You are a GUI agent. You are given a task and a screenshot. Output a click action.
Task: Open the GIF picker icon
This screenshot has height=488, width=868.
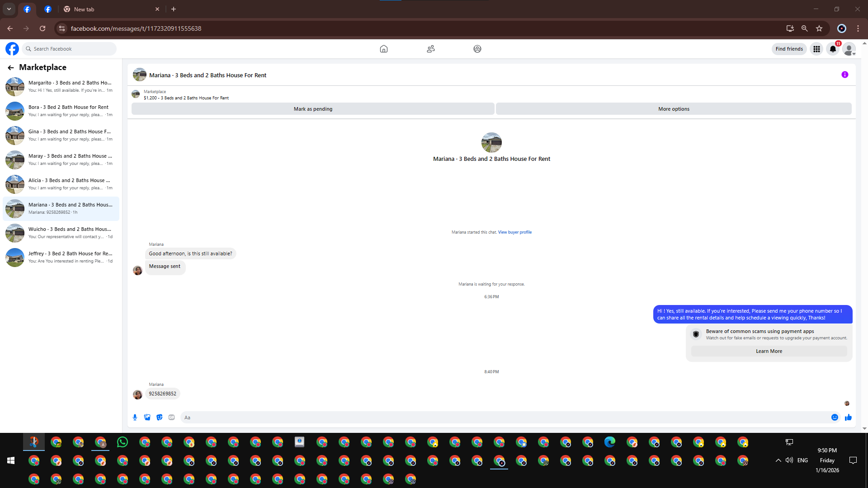171,418
